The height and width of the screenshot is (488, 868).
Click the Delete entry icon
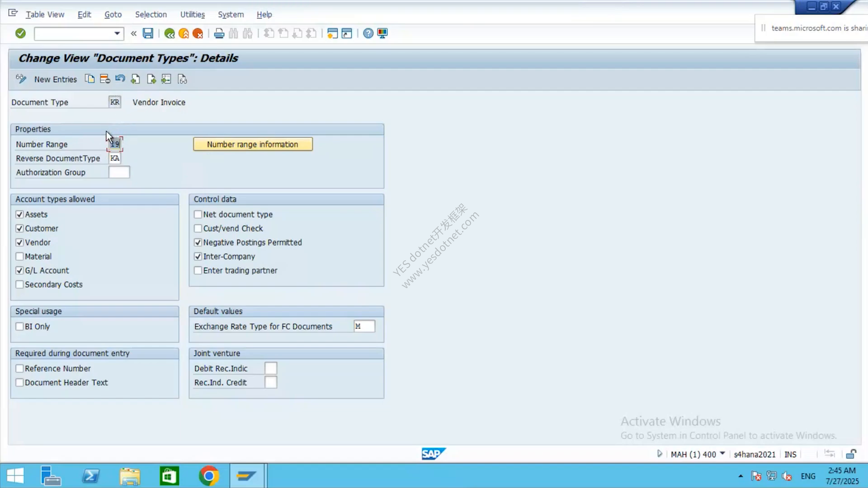point(105,79)
